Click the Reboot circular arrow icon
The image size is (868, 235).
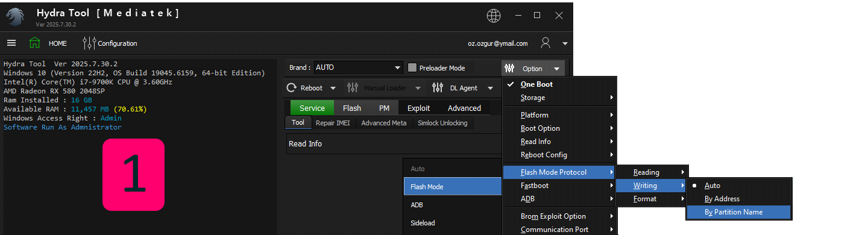point(292,88)
